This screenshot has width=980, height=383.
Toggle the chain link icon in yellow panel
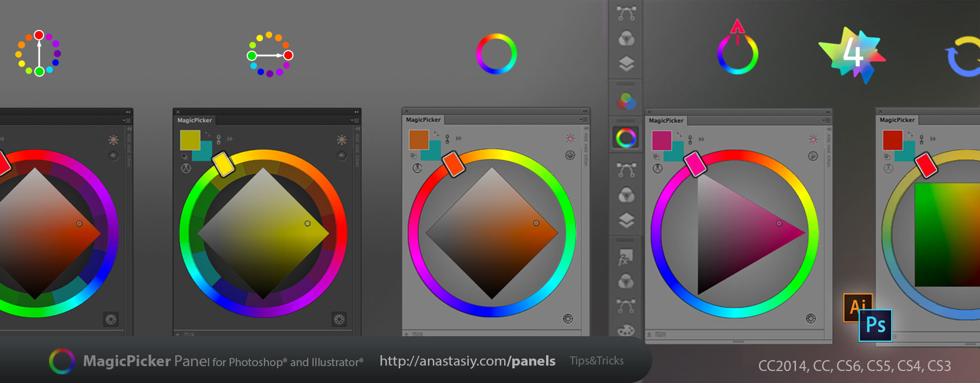[x=219, y=139]
